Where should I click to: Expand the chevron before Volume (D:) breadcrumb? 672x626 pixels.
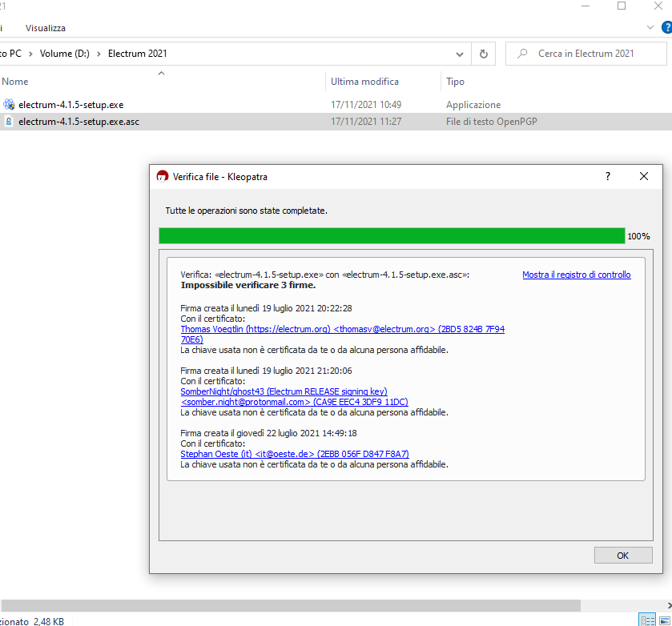[x=30, y=54]
